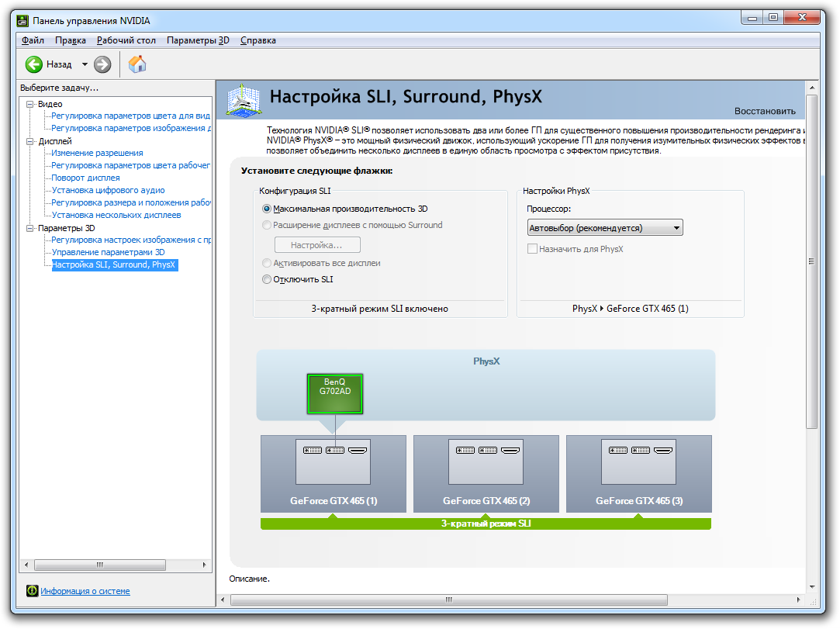
Task: Click the left panel horizontal scrollbar thumb
Action: [x=99, y=565]
